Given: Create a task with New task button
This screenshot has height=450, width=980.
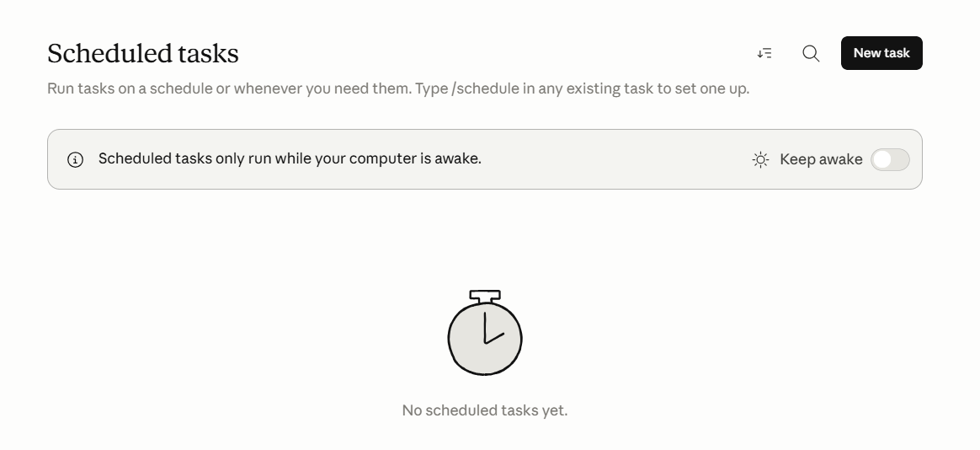Looking at the screenshot, I should pyautogui.click(x=881, y=53).
